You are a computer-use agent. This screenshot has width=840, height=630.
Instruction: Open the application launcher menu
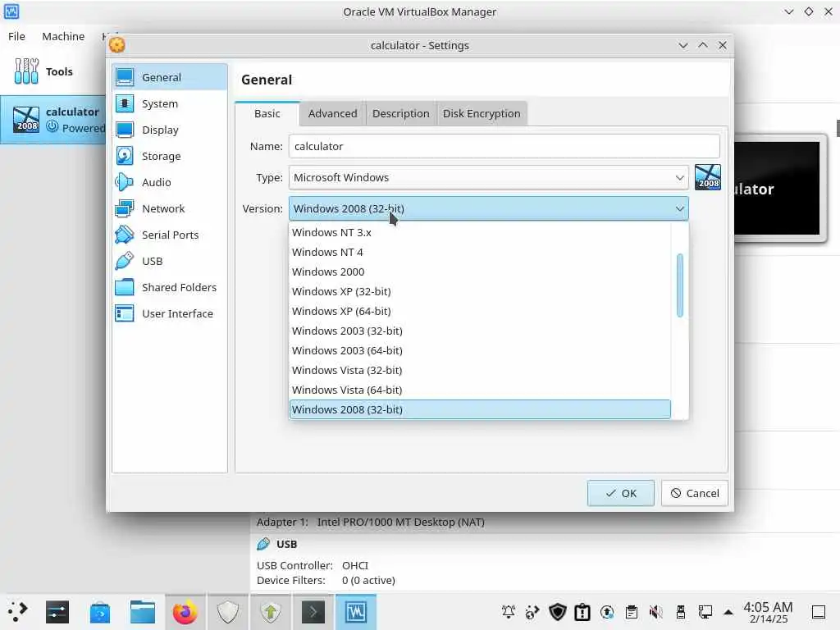[x=17, y=611]
